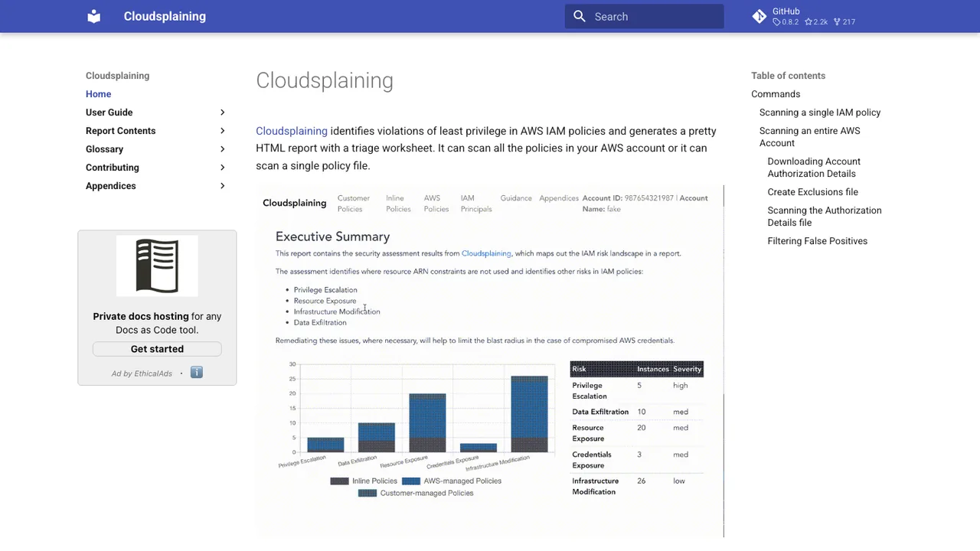Click the GitHub 0.8.2 version tag
This screenshot has width=980, height=551.
786,22
